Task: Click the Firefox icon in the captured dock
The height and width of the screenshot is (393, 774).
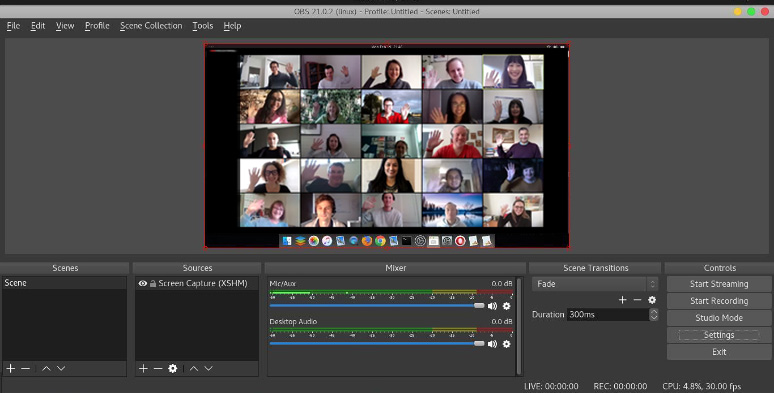Action: click(x=367, y=241)
